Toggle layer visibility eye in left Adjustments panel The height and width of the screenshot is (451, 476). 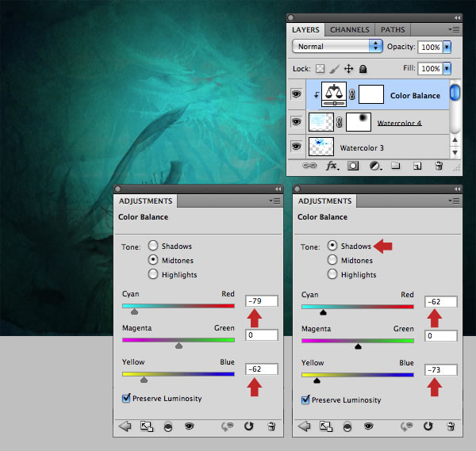[x=189, y=426]
